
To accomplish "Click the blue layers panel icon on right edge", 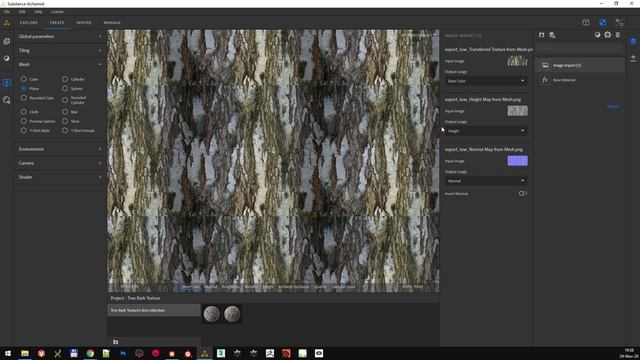I will 633,41.
